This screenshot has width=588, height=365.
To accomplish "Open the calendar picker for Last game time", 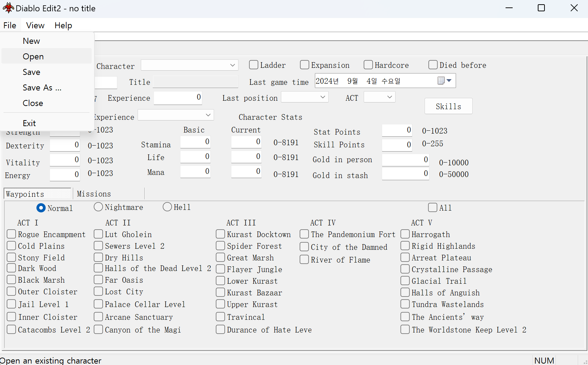I will pyautogui.click(x=445, y=81).
